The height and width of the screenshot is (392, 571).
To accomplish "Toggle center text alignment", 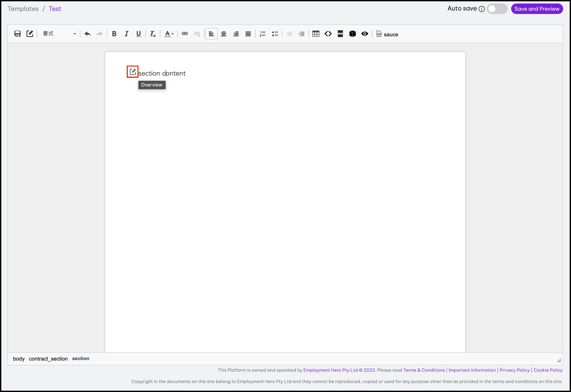I will tap(224, 34).
